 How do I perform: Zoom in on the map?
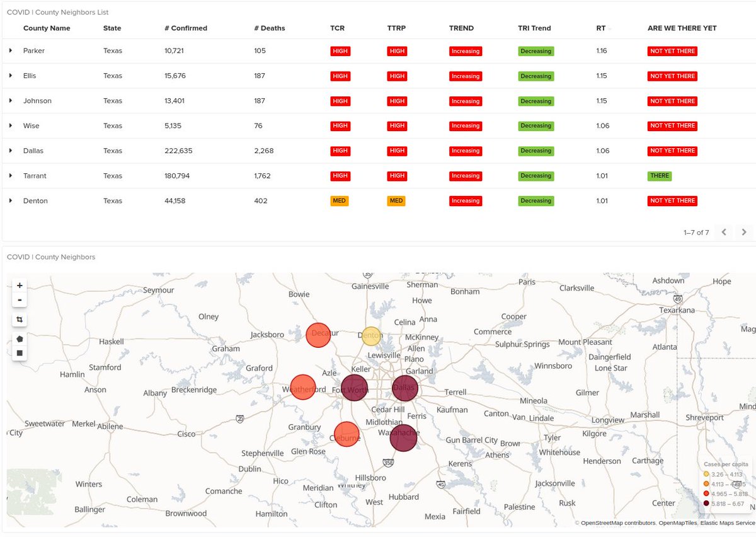[x=20, y=285]
